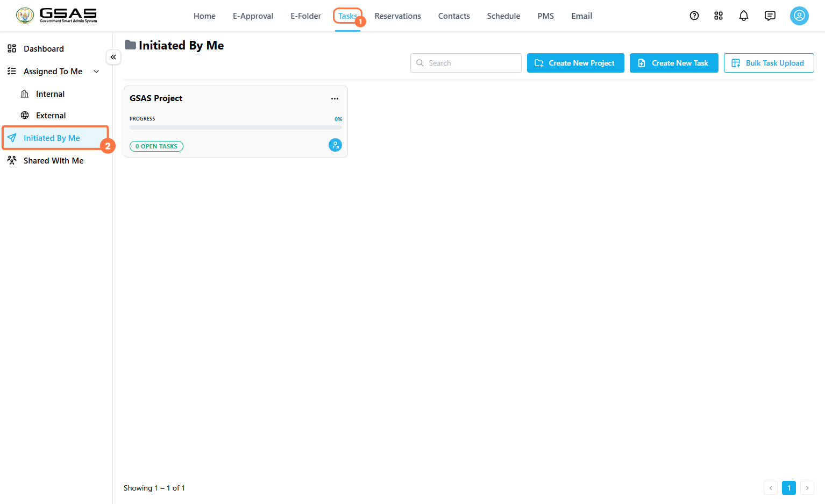Click Bulk Task Upload button

click(x=769, y=63)
